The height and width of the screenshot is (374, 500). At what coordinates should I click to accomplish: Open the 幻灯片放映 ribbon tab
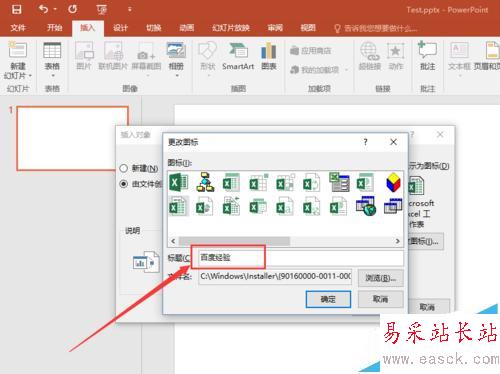[x=231, y=28]
